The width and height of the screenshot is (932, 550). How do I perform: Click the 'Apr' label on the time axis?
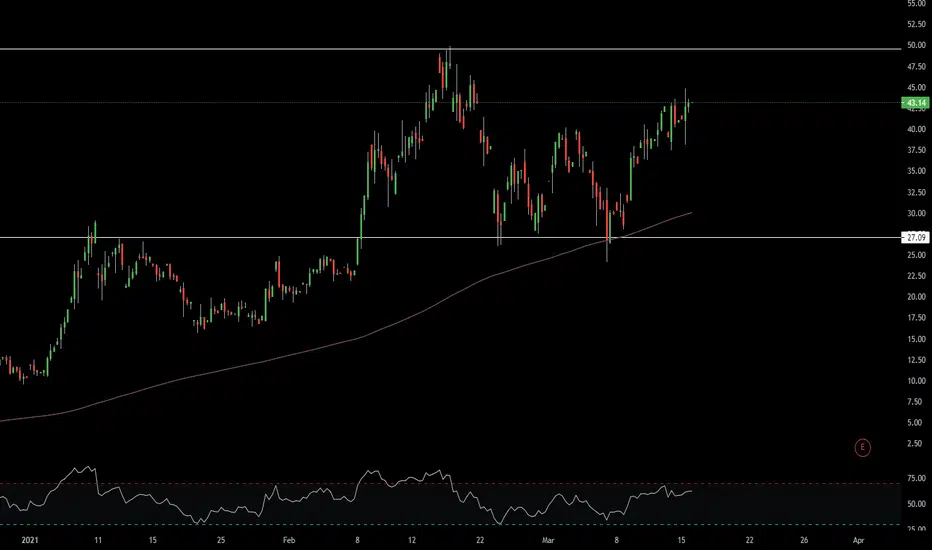pyautogui.click(x=858, y=540)
